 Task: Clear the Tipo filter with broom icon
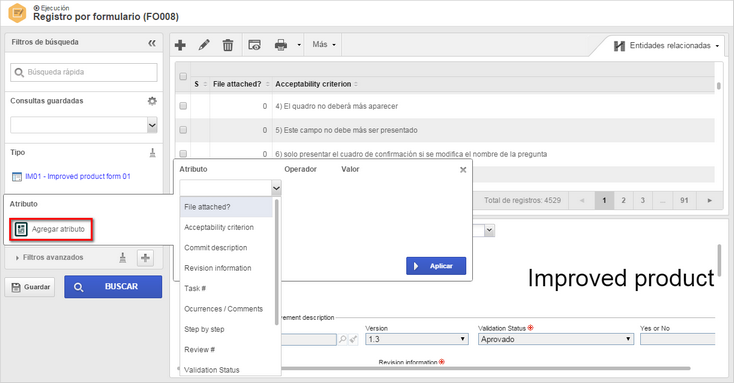pos(153,153)
